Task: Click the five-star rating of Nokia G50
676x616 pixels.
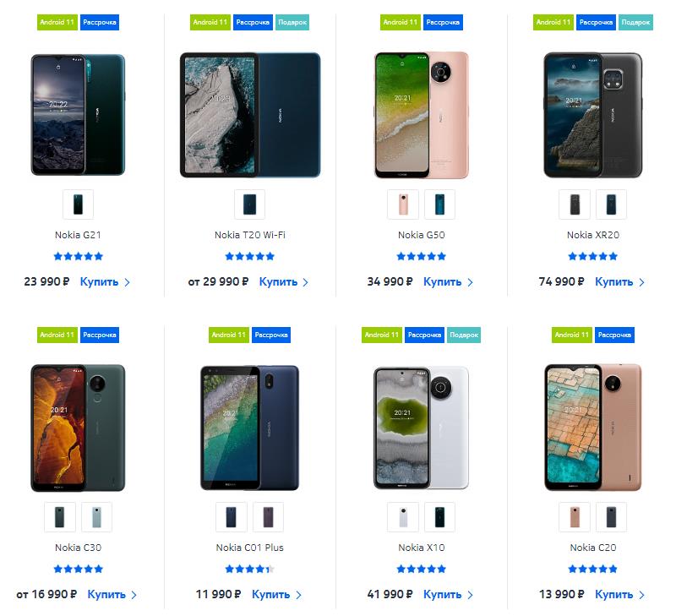Action: point(421,257)
